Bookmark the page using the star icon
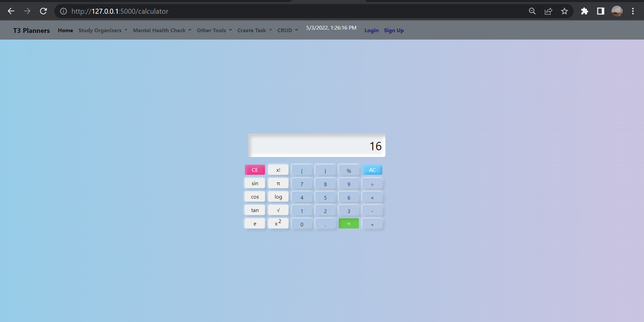The height and width of the screenshot is (322, 644). point(565,11)
